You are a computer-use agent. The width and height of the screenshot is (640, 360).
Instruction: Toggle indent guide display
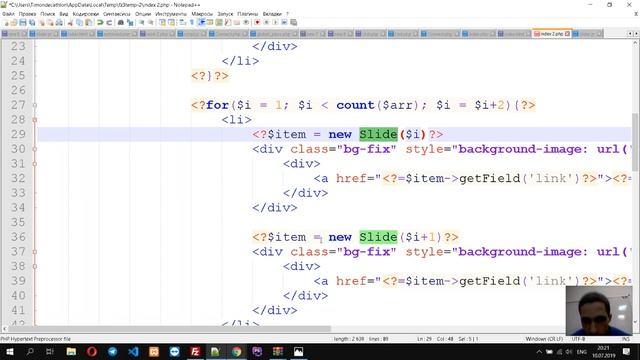coord(201,22)
